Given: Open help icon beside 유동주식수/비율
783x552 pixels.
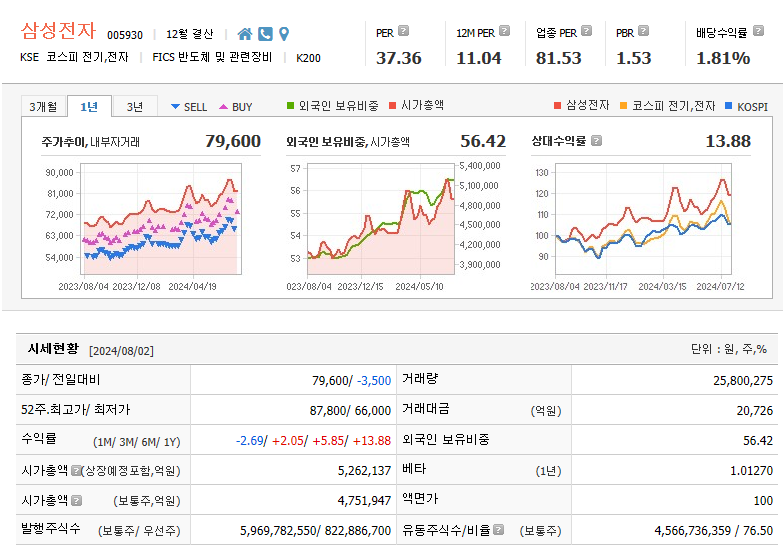Looking at the screenshot, I should pos(498,530).
